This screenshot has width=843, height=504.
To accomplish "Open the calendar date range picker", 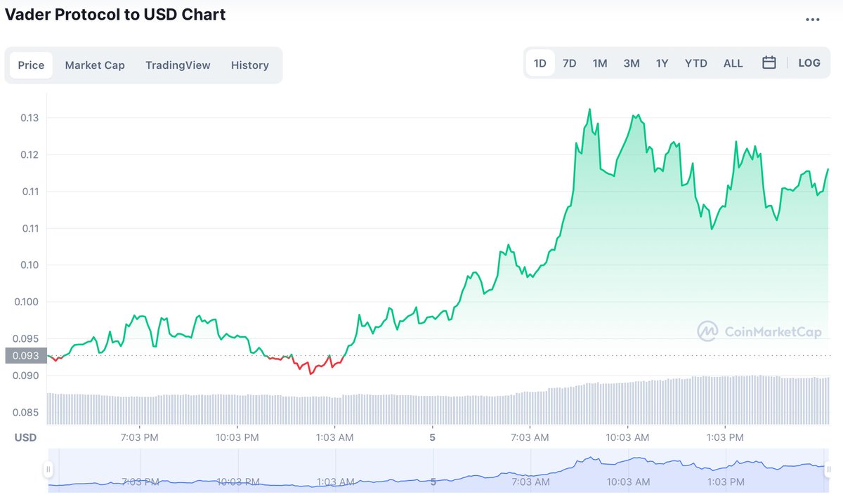I will [769, 62].
